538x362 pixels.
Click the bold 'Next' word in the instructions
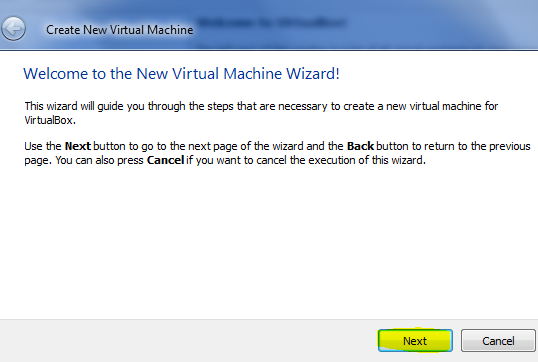(78, 146)
